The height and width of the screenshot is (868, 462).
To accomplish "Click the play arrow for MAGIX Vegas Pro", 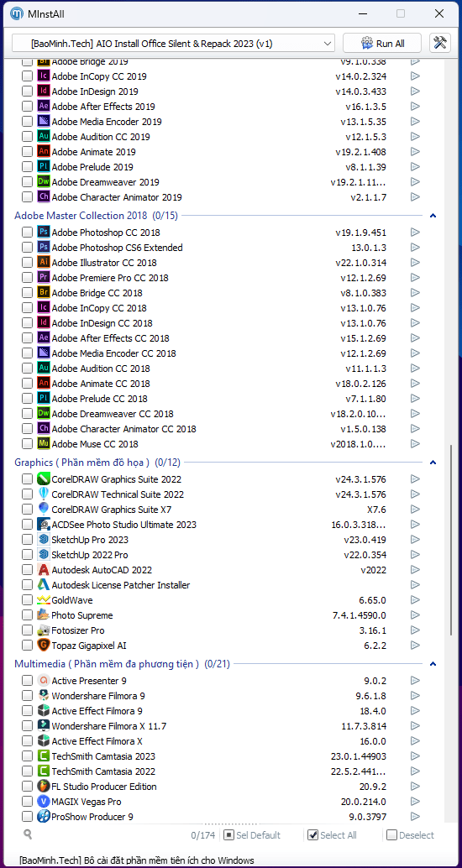I will pyautogui.click(x=416, y=801).
